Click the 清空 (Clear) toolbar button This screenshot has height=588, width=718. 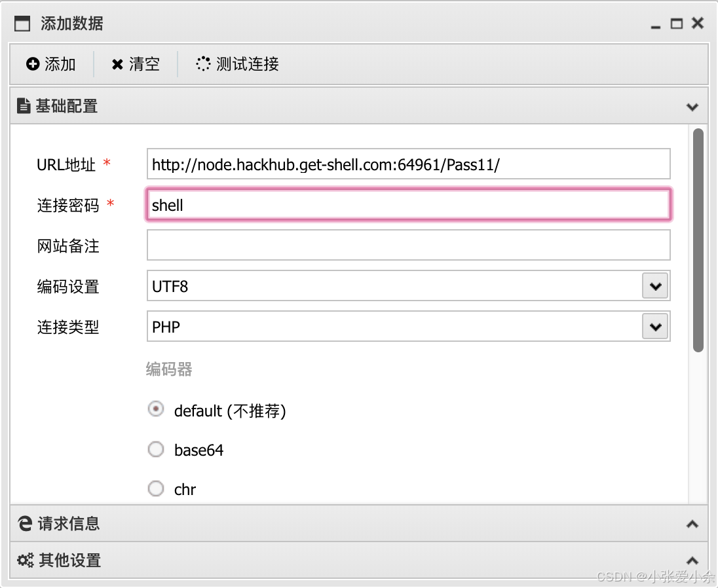pyautogui.click(x=136, y=64)
